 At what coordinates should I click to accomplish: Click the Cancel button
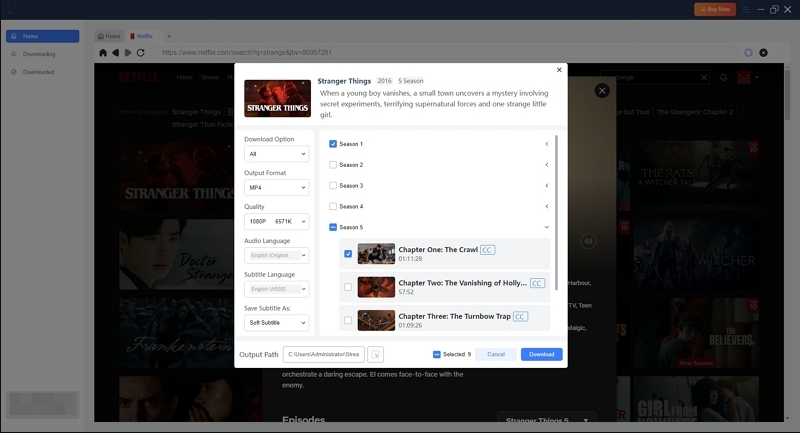(x=496, y=354)
